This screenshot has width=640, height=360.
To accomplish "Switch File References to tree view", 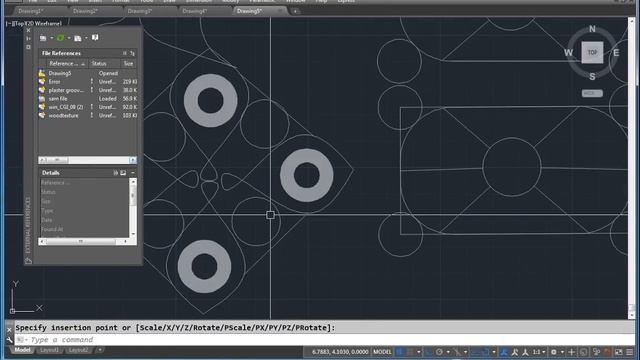I will 132,53.
